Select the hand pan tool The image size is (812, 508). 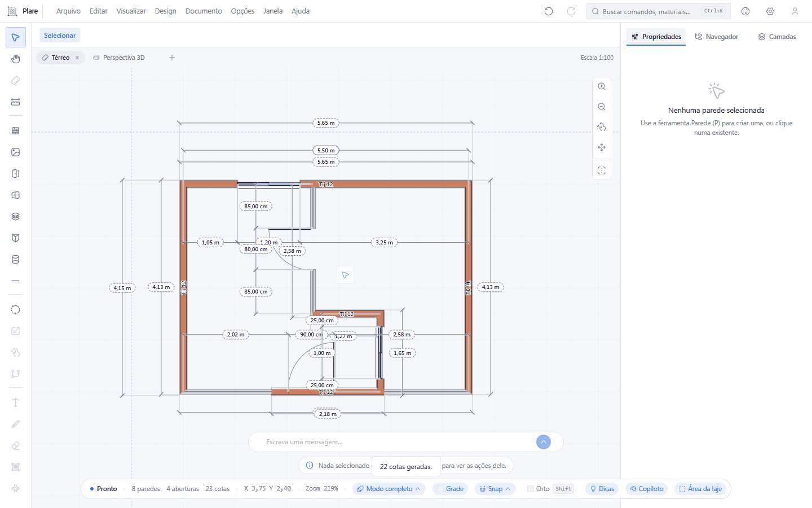coord(16,59)
